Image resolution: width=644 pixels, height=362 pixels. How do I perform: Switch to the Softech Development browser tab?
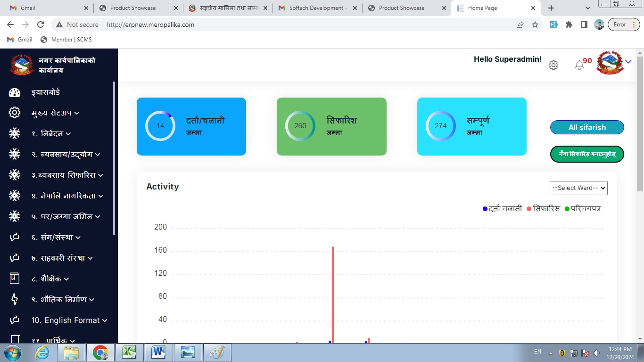point(318,8)
